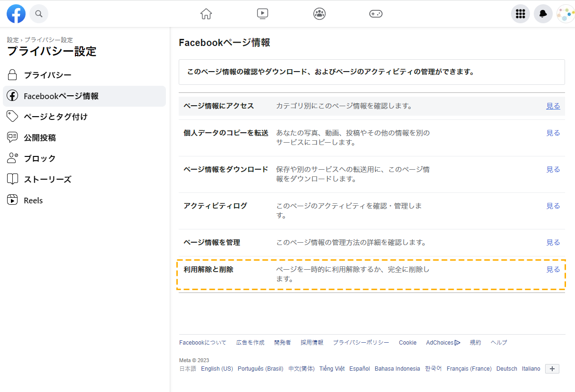This screenshot has width=575, height=392.
Task: Select ブロック in the sidebar
Action: (x=84, y=158)
